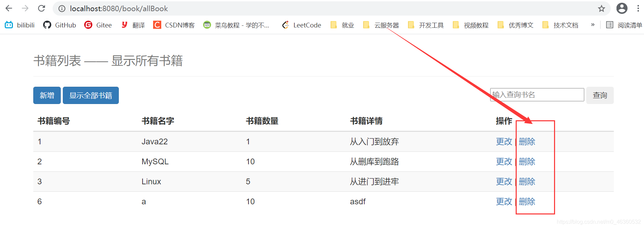Viewport: 644px width, 228px height.
Task: Select the MySQL book name cell
Action: [155, 162]
